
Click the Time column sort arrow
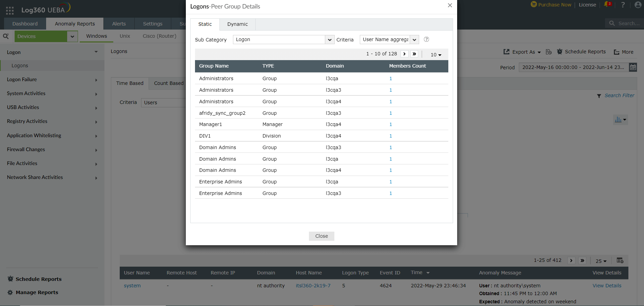click(x=428, y=273)
